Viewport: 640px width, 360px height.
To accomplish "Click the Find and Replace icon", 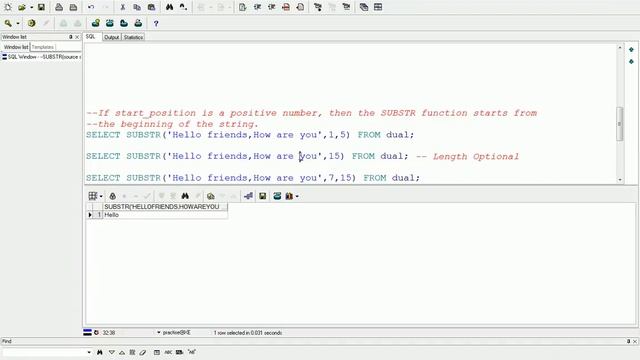I will pos(183,7).
